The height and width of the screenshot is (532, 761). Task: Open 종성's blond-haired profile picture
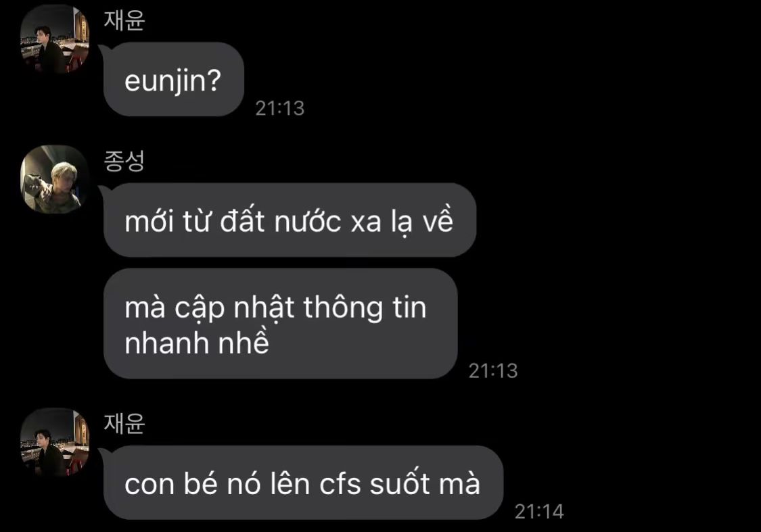click(x=55, y=179)
